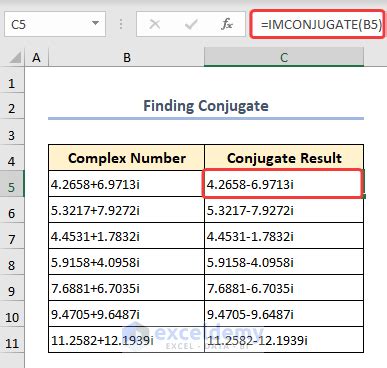Click the formula bar options dots handle
This screenshot has height=368, width=387.
tap(121, 24)
